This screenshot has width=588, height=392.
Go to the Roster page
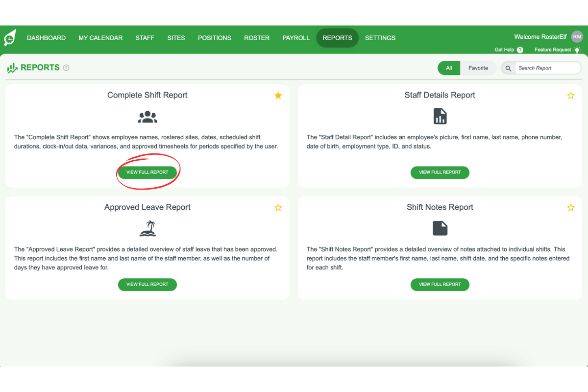257,38
